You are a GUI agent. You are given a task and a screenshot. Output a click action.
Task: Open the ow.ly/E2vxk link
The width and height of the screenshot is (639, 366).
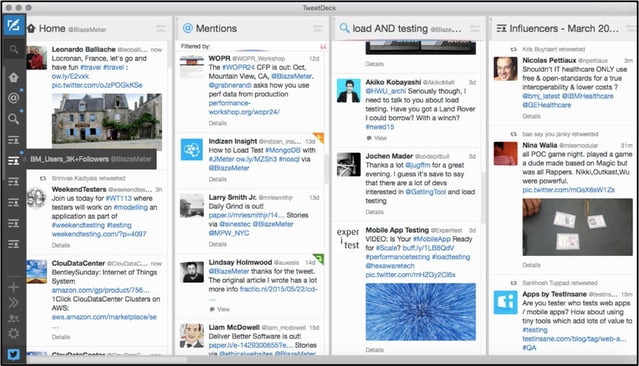70,76
